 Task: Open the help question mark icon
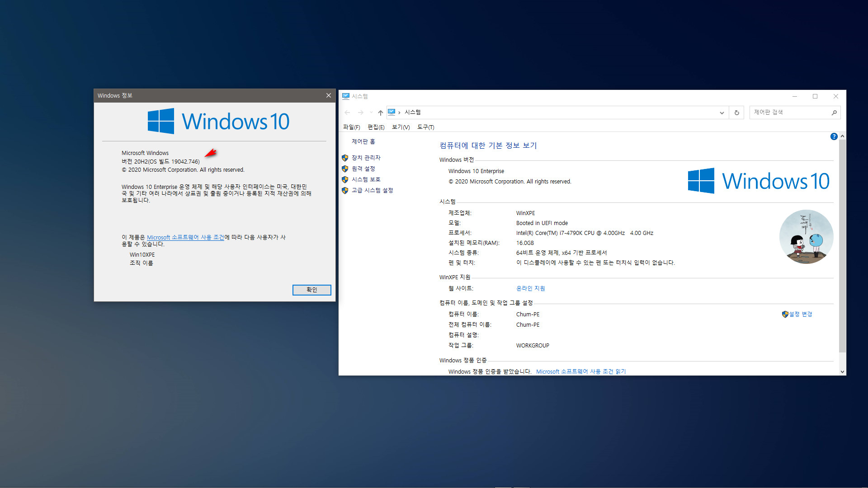(x=834, y=136)
